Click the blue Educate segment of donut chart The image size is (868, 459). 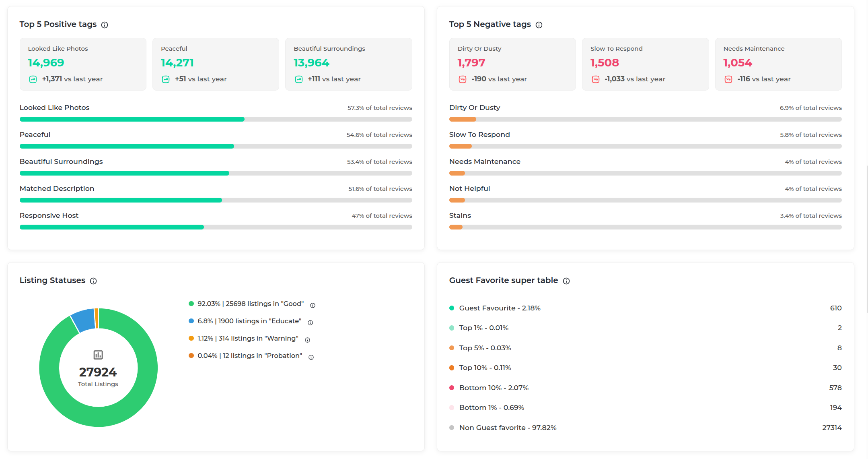[83, 320]
